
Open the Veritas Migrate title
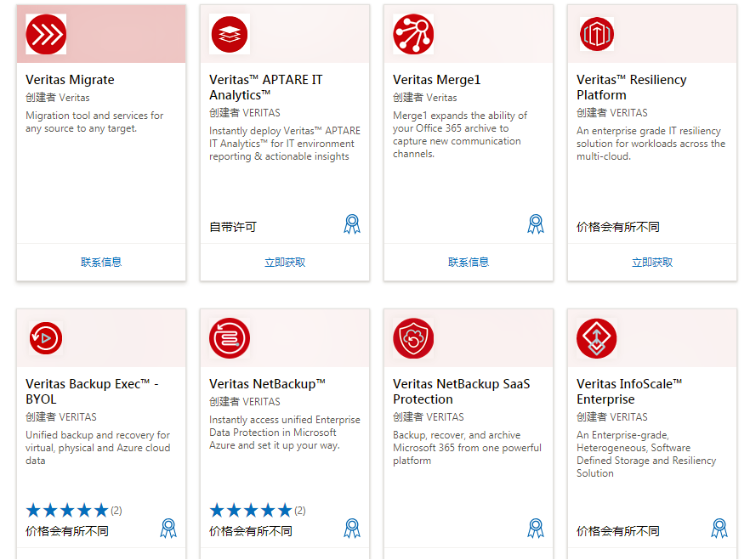pos(70,80)
